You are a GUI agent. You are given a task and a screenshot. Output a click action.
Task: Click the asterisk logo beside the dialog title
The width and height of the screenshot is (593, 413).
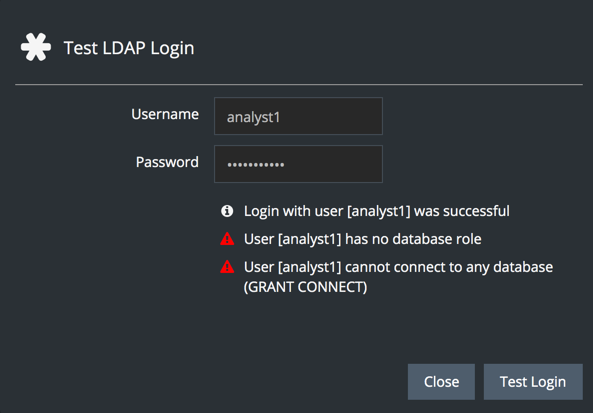point(36,47)
